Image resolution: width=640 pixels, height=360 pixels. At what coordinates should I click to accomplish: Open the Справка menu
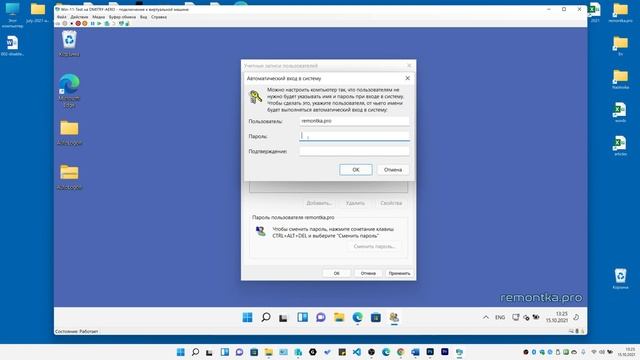click(x=159, y=17)
